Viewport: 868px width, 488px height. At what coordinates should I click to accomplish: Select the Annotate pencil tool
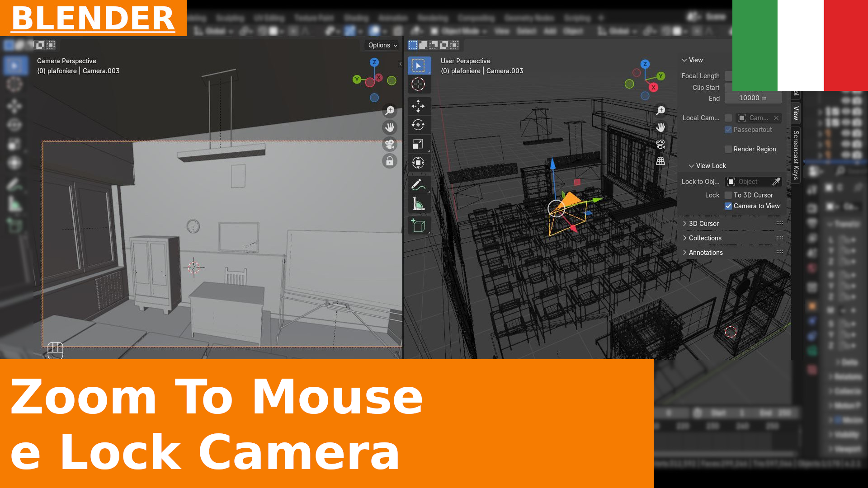pyautogui.click(x=419, y=185)
